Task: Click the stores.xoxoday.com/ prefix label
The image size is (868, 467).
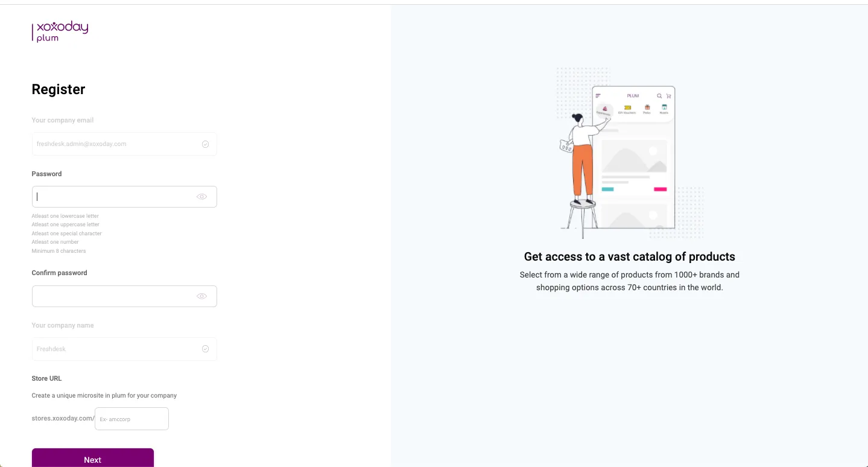Action: (x=62, y=418)
